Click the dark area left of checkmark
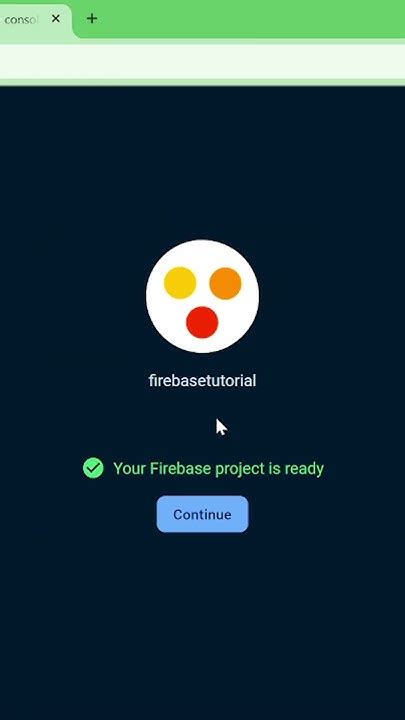The height and width of the screenshot is (720, 405). tap(41, 468)
